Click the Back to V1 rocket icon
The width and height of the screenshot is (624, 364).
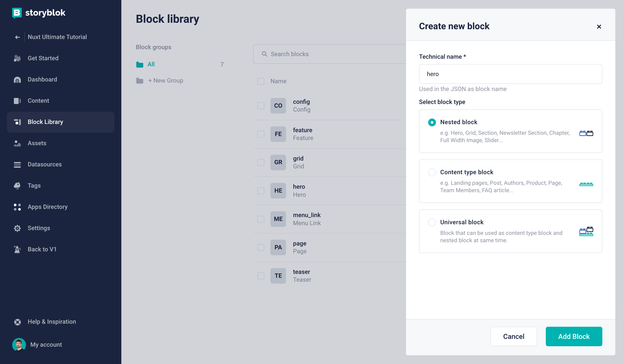point(17,250)
